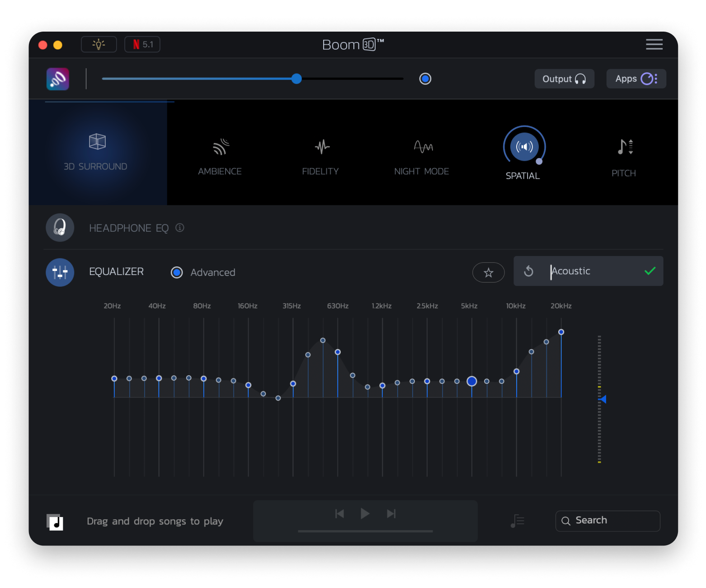
Task: Click the playback progress bar
Action: tap(365, 531)
